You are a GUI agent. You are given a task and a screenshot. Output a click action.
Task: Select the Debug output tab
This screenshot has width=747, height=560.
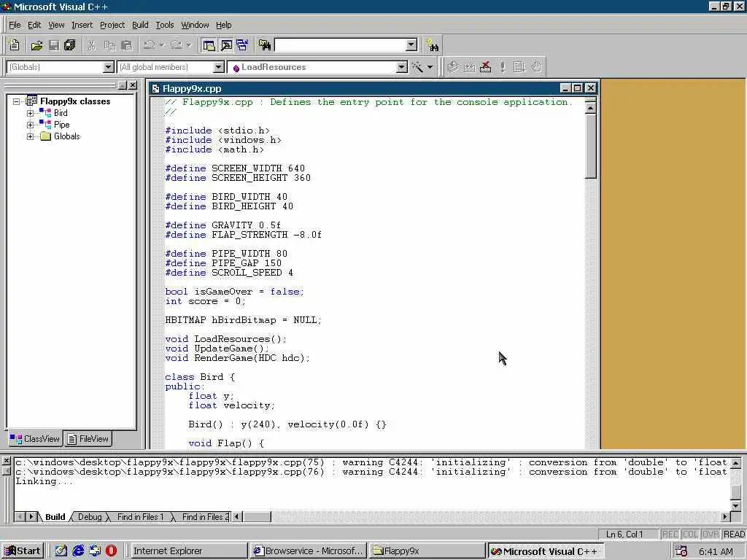coord(90,517)
